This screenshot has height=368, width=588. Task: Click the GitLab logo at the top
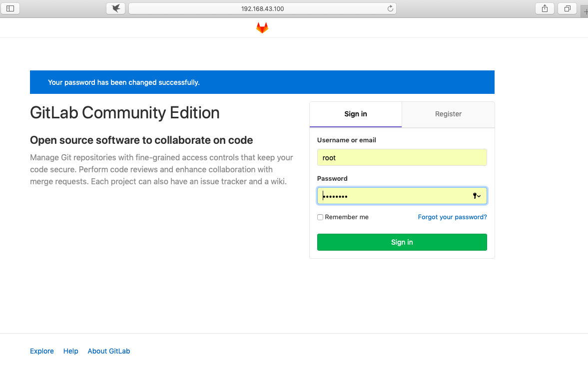262,28
